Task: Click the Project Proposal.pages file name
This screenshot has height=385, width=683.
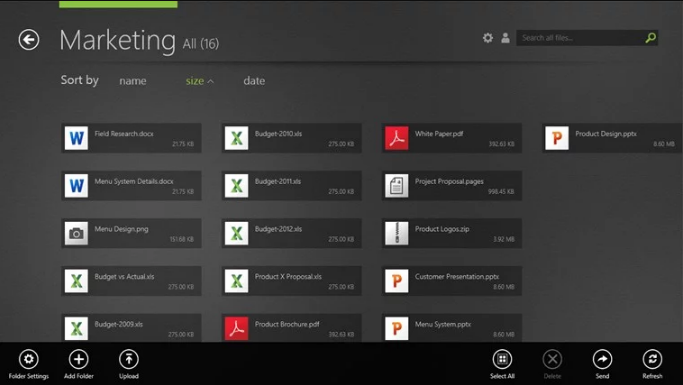Action: [449, 182]
